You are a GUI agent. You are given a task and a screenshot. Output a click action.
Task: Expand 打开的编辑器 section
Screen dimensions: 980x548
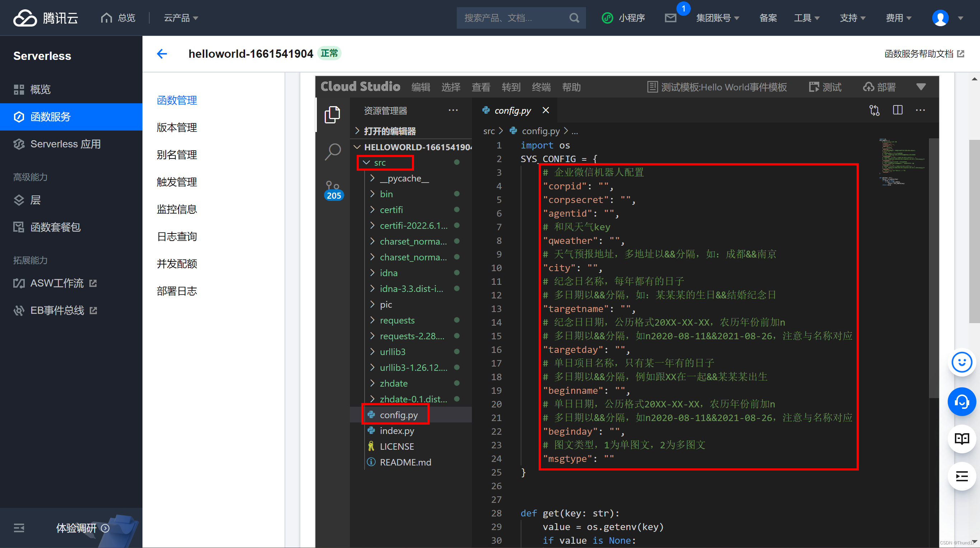tap(411, 131)
